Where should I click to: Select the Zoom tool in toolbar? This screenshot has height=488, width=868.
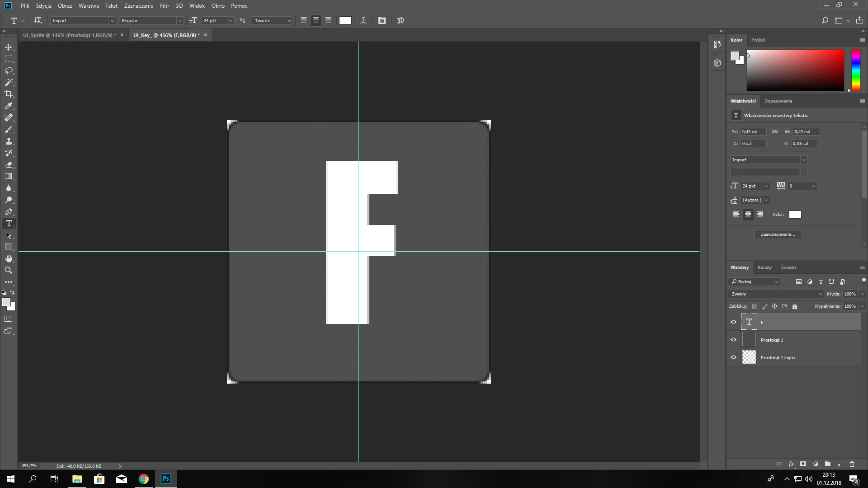(9, 270)
